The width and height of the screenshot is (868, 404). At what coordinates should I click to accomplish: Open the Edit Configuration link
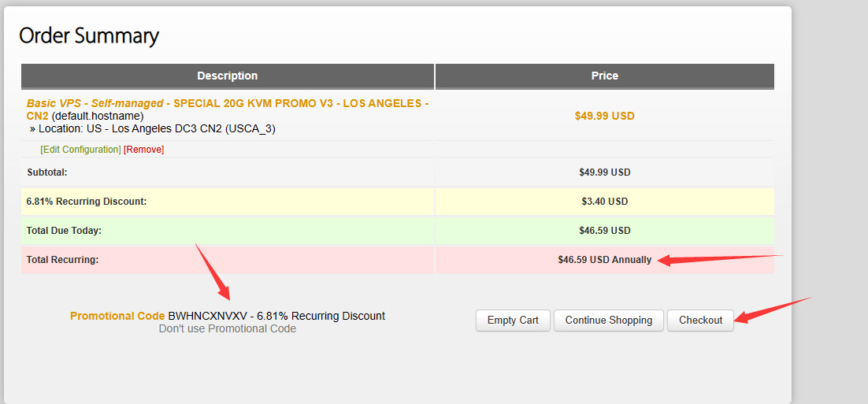(x=80, y=150)
